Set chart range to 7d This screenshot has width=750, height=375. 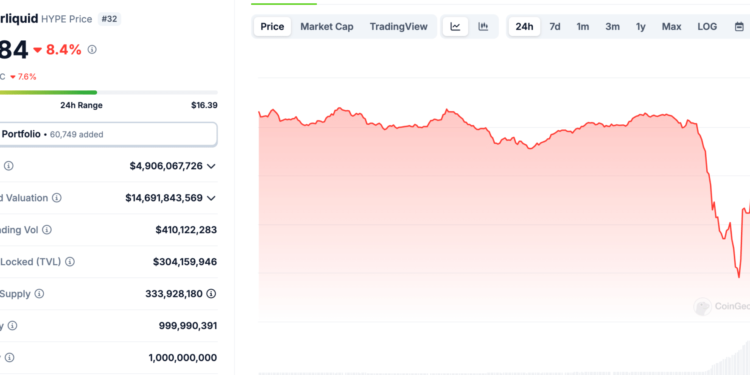click(555, 27)
